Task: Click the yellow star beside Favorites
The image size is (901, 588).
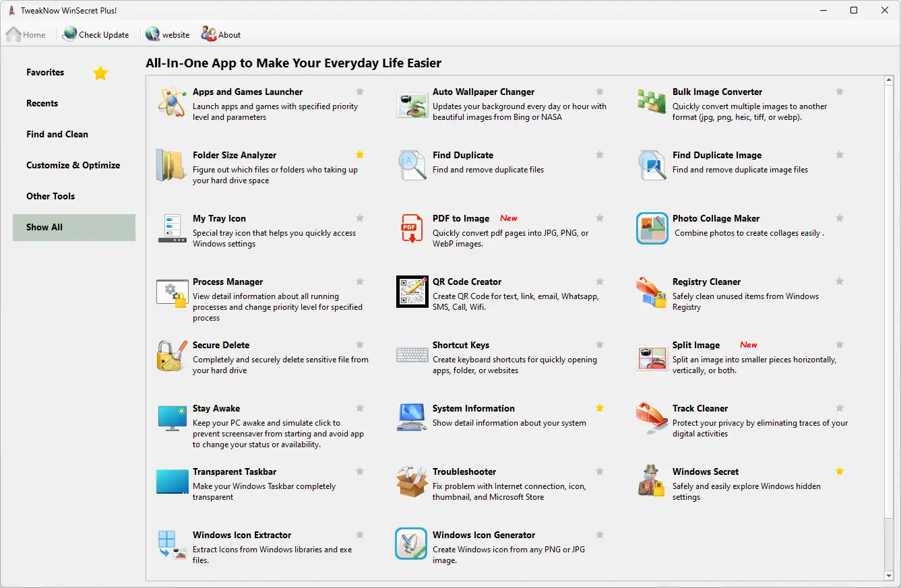Action: tap(100, 73)
